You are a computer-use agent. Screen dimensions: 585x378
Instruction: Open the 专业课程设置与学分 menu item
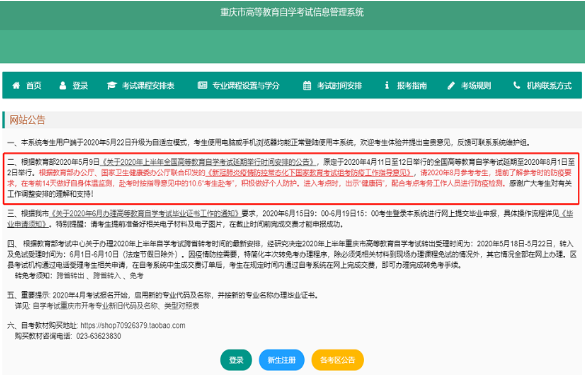point(238,85)
